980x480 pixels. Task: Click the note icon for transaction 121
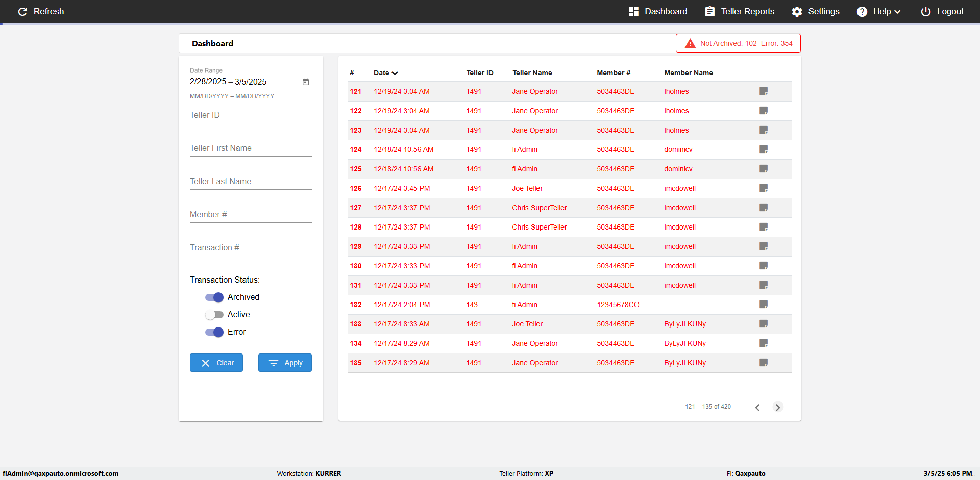click(x=764, y=91)
